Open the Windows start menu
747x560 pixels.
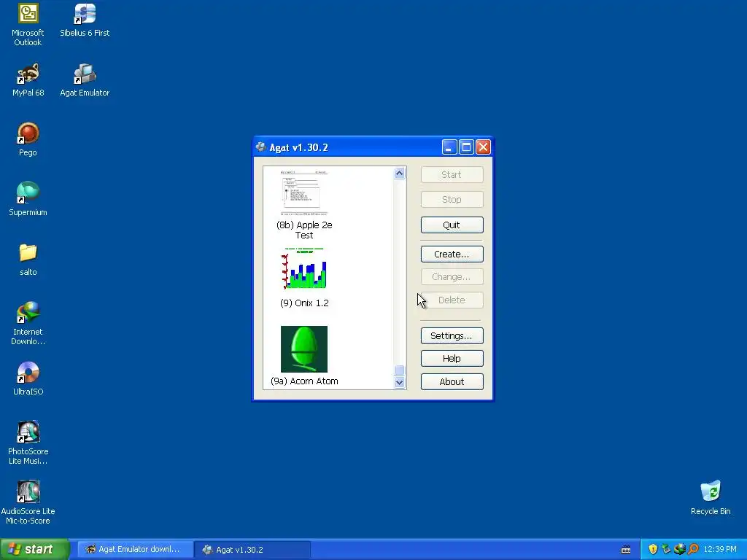click(34, 549)
